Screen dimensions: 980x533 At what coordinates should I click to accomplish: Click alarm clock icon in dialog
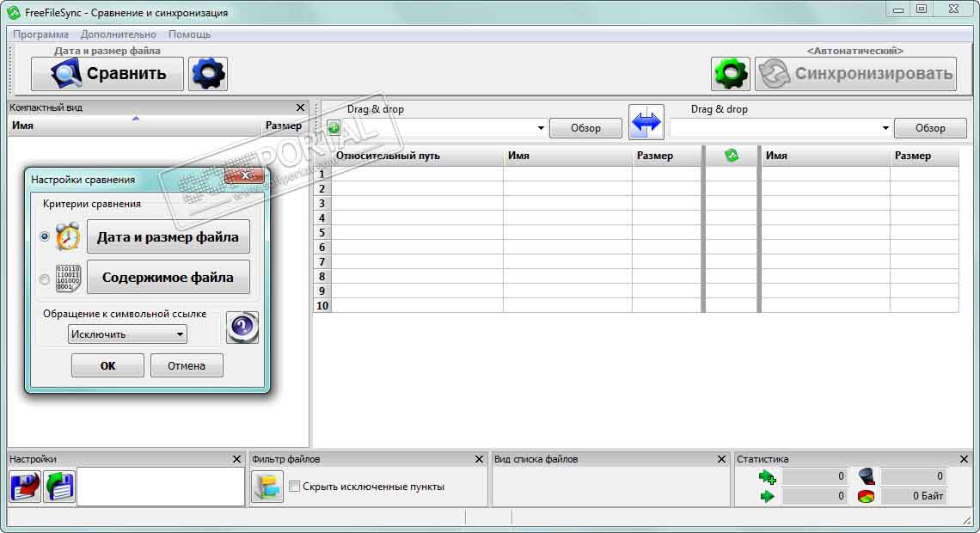[68, 236]
